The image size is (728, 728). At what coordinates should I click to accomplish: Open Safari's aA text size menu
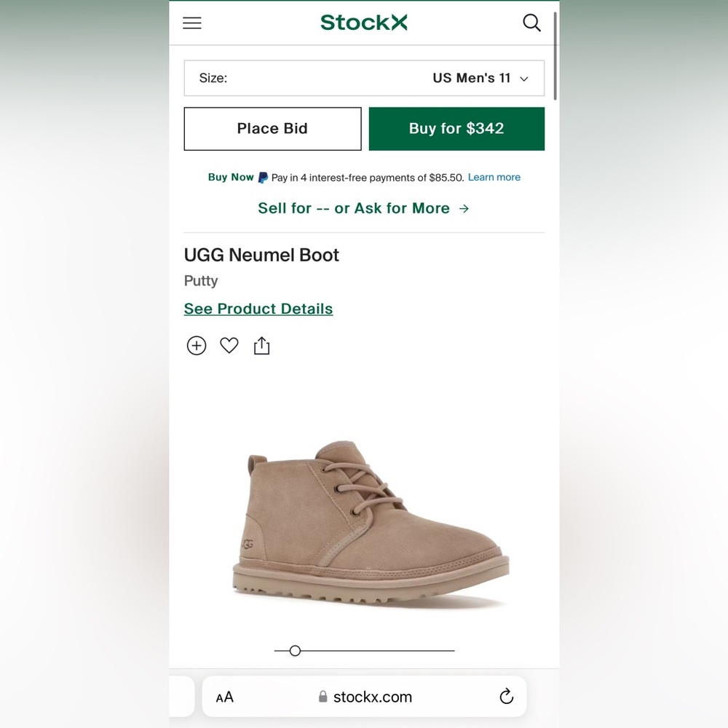(x=225, y=697)
